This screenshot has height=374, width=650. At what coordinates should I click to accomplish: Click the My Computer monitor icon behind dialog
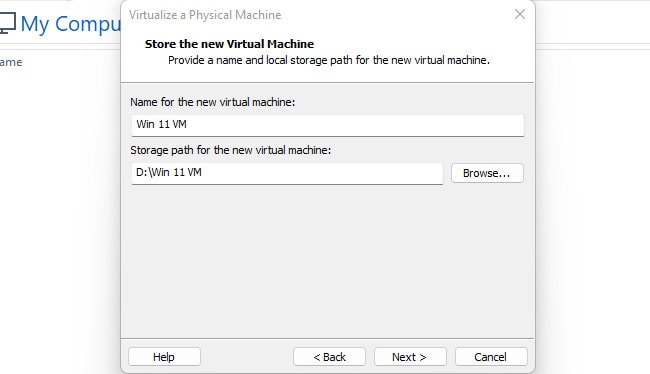pyautogui.click(x=7, y=23)
